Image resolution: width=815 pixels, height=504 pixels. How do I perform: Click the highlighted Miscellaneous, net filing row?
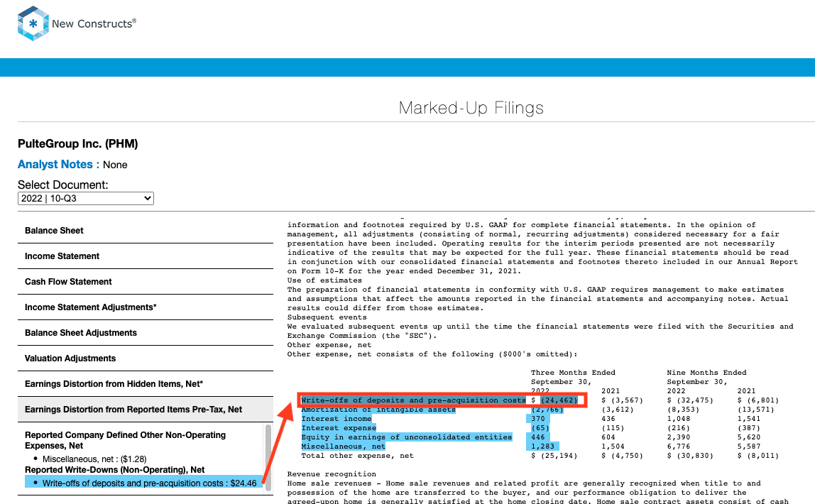point(343,447)
